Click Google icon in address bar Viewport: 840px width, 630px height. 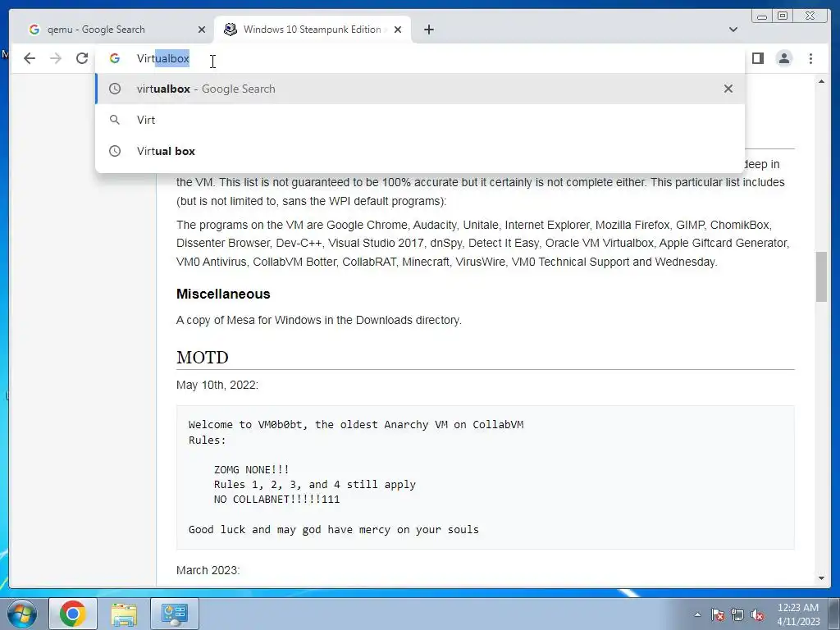coord(115,58)
